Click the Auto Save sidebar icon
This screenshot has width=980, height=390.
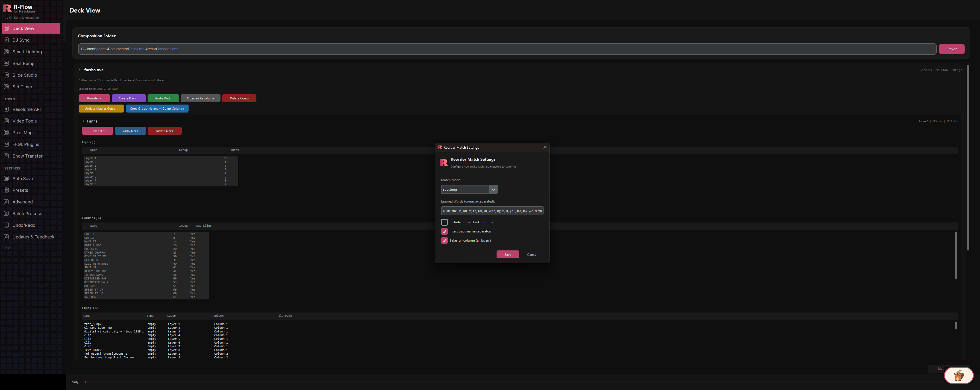click(6, 178)
